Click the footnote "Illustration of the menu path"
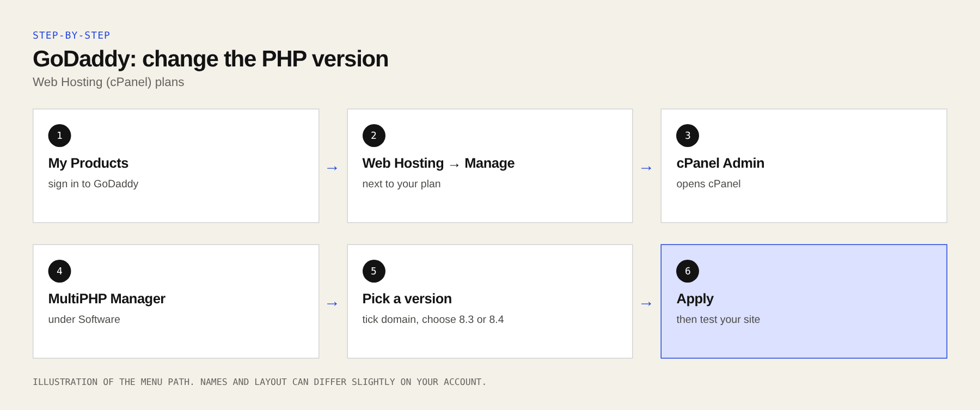Viewport: 980px width, 410px height. (x=259, y=382)
